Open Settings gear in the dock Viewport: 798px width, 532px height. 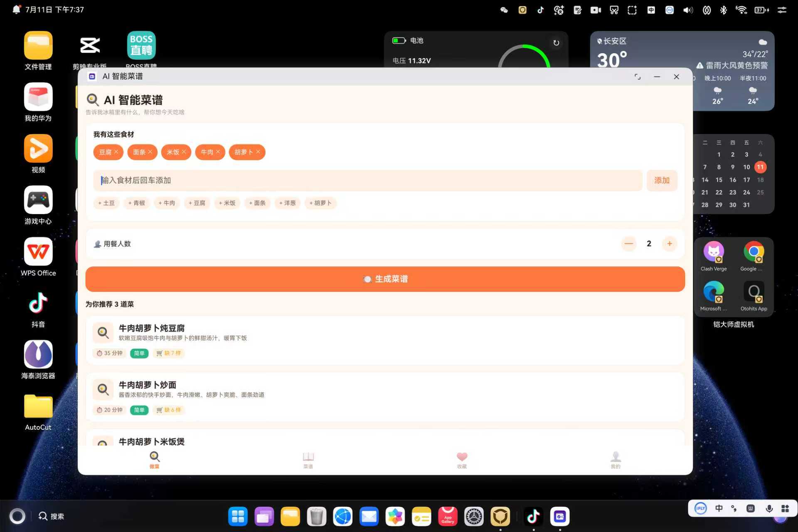click(x=474, y=517)
